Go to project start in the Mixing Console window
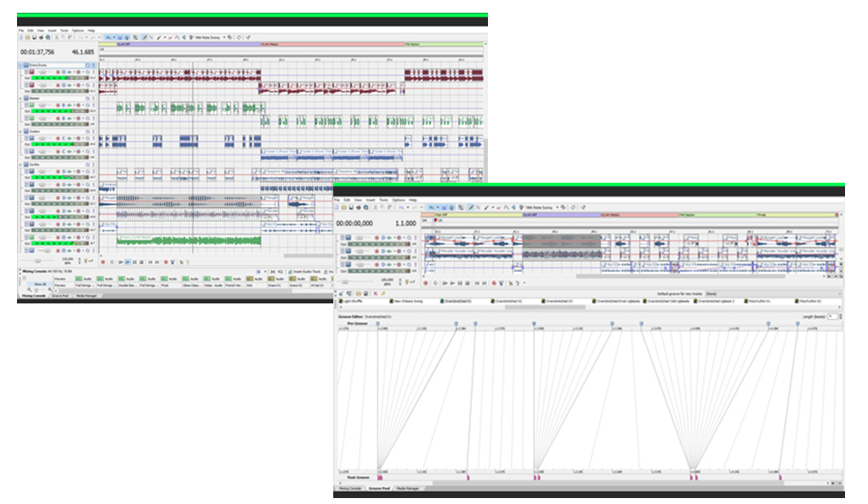868x504 pixels. 150,263
